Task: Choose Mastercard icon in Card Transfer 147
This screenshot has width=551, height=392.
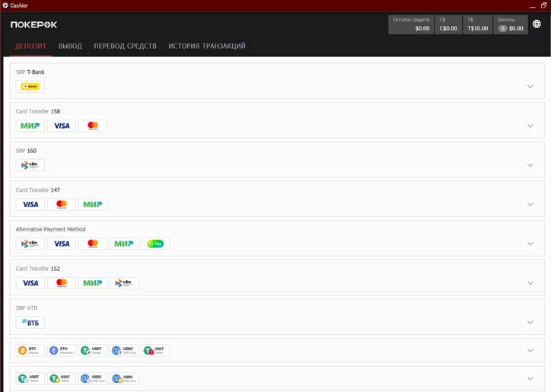Action: tap(62, 205)
